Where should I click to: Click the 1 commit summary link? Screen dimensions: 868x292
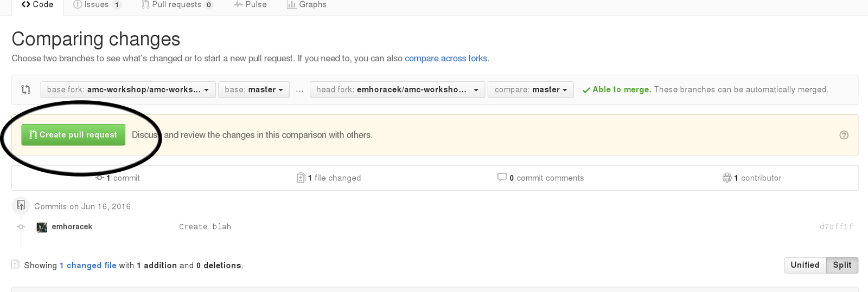pyautogui.click(x=118, y=178)
